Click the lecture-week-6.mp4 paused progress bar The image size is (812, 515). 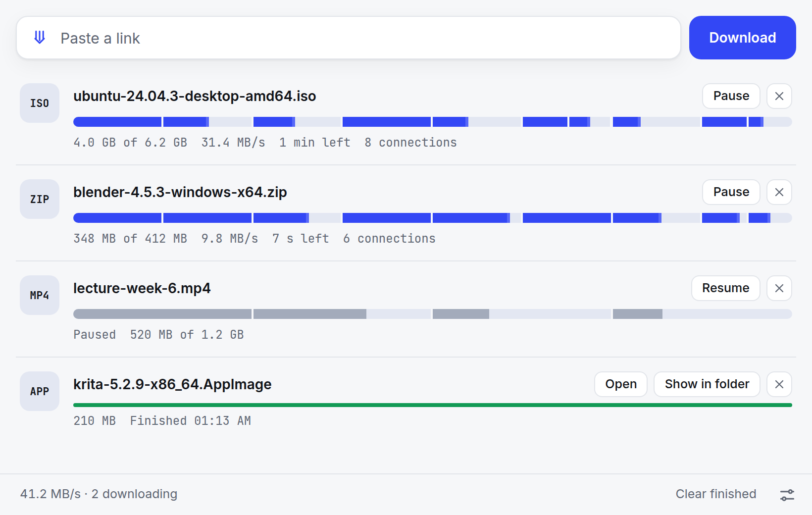(433, 314)
